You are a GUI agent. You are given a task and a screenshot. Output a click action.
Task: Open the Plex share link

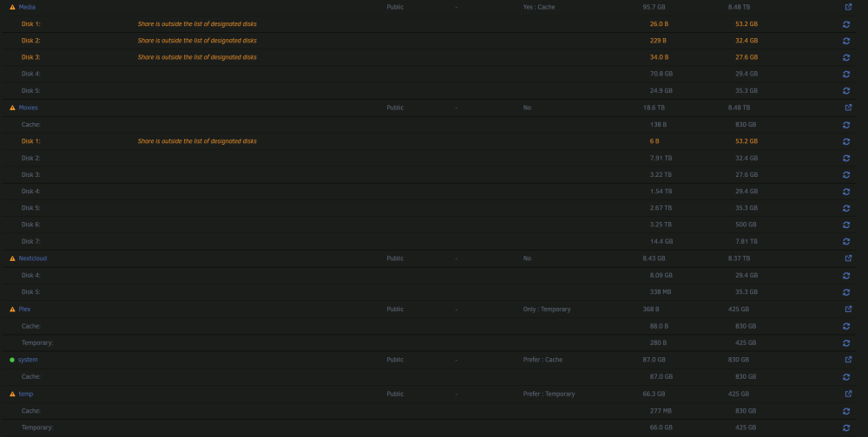[x=24, y=310]
